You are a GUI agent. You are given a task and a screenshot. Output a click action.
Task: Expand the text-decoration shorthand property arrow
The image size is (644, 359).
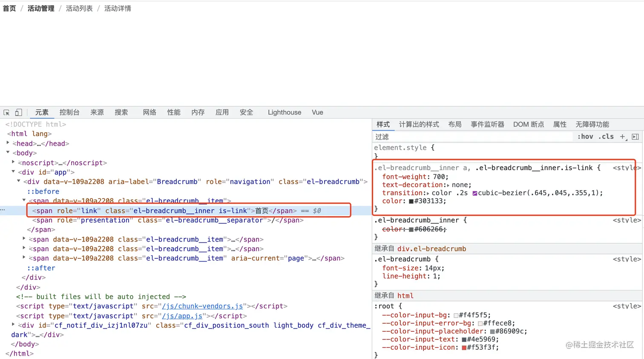448,185
